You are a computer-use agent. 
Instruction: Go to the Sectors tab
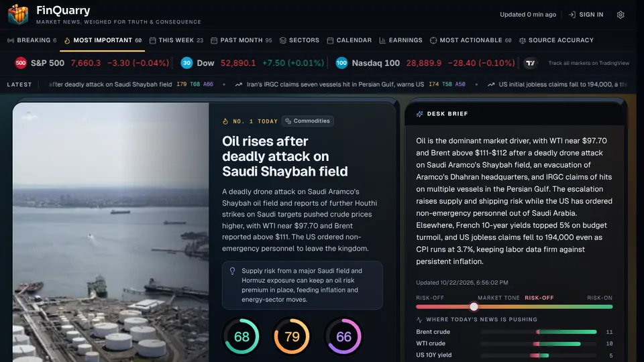(299, 40)
